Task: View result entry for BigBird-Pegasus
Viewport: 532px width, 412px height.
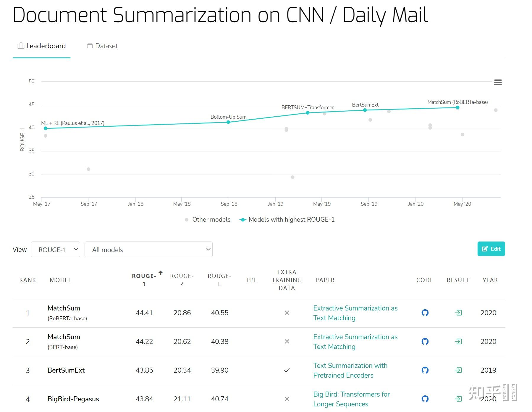Action: (x=458, y=399)
